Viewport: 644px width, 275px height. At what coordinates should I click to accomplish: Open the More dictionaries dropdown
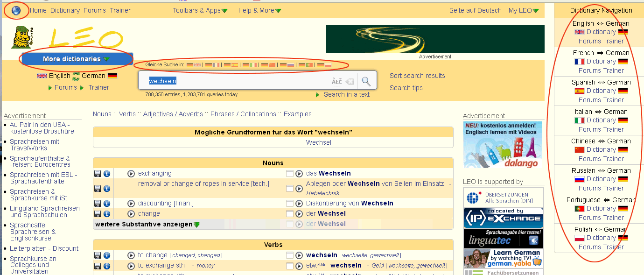[x=77, y=59]
